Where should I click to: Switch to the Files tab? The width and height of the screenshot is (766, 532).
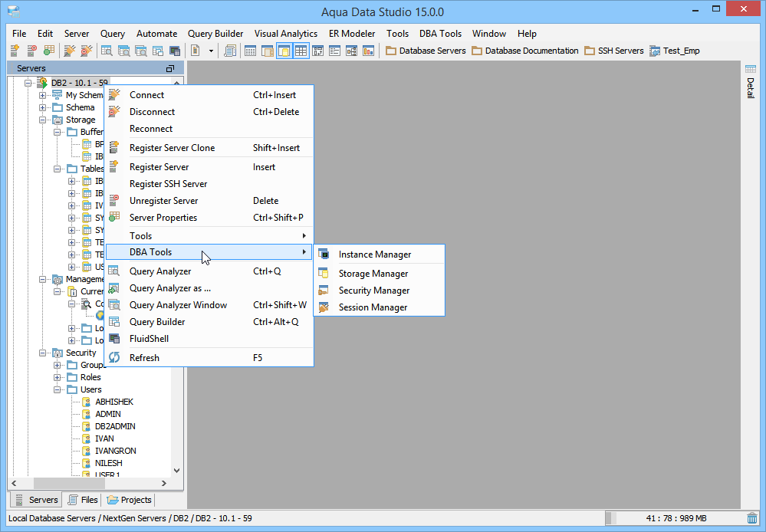click(x=83, y=500)
